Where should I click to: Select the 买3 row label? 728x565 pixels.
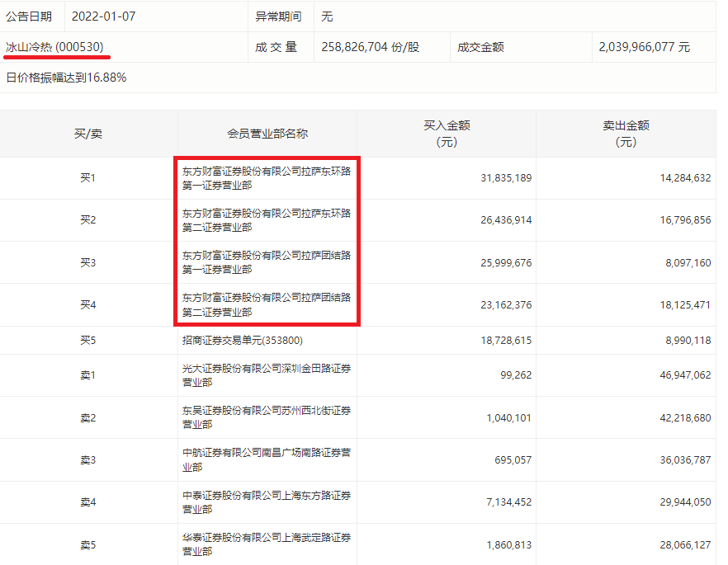pyautogui.click(x=87, y=262)
